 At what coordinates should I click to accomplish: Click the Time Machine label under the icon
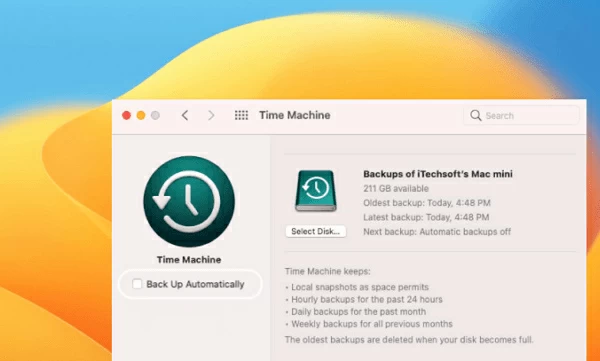tap(189, 260)
